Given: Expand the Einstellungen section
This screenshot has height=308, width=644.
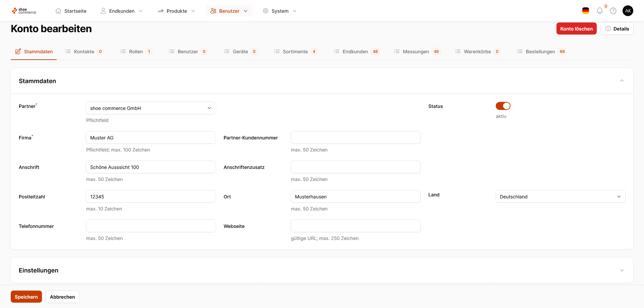Looking at the screenshot, I should click(x=622, y=270).
